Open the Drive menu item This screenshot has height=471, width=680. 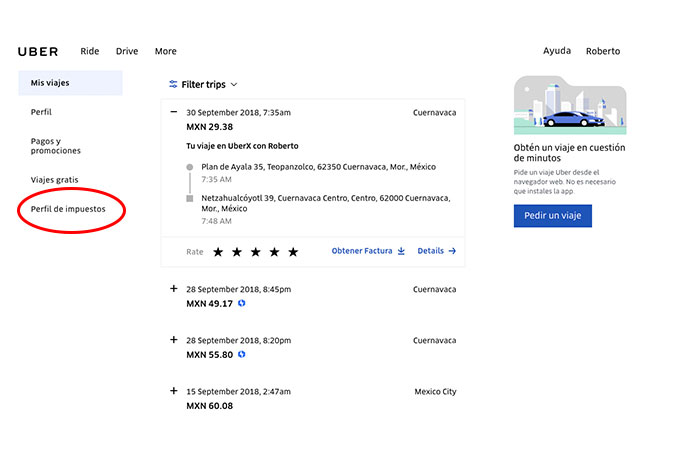pos(127,51)
